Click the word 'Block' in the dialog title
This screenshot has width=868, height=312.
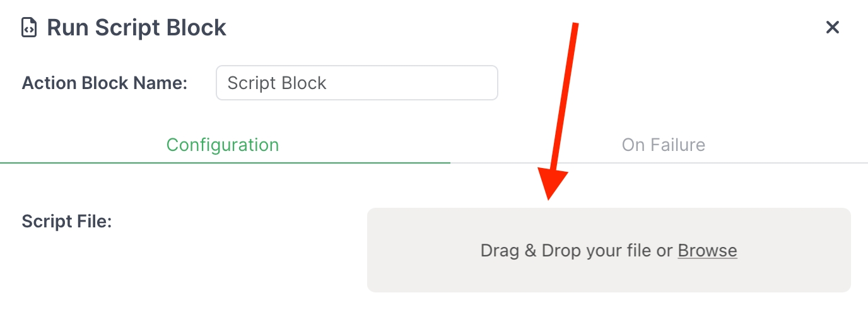click(x=195, y=28)
